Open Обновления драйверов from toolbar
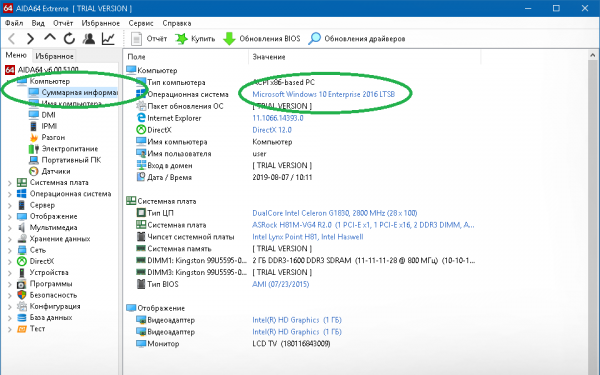Viewport: 600px width, 375px height. 357,39
